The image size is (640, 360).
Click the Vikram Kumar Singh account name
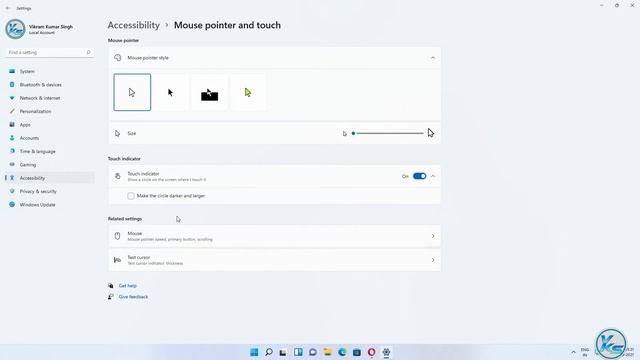pyautogui.click(x=51, y=27)
